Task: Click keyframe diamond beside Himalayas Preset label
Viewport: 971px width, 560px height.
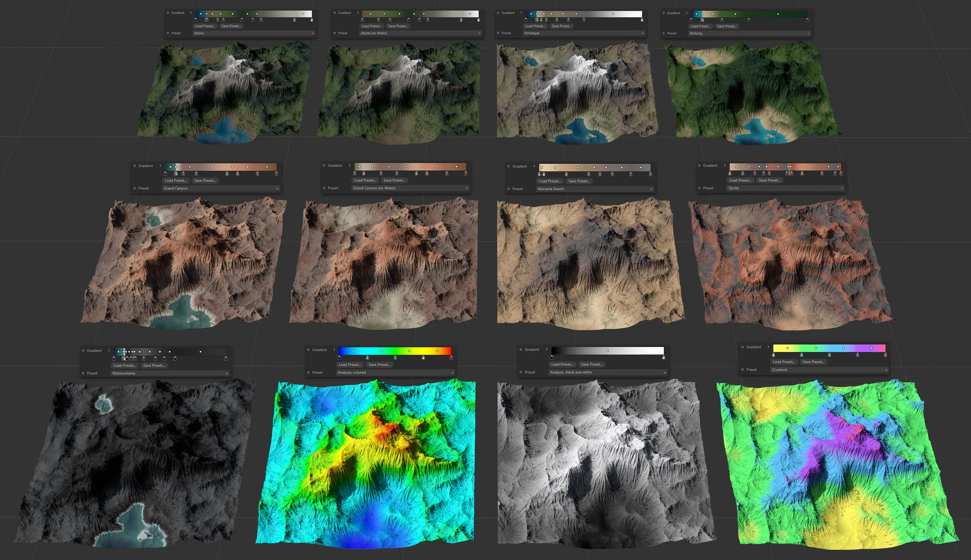Action: coord(498,33)
